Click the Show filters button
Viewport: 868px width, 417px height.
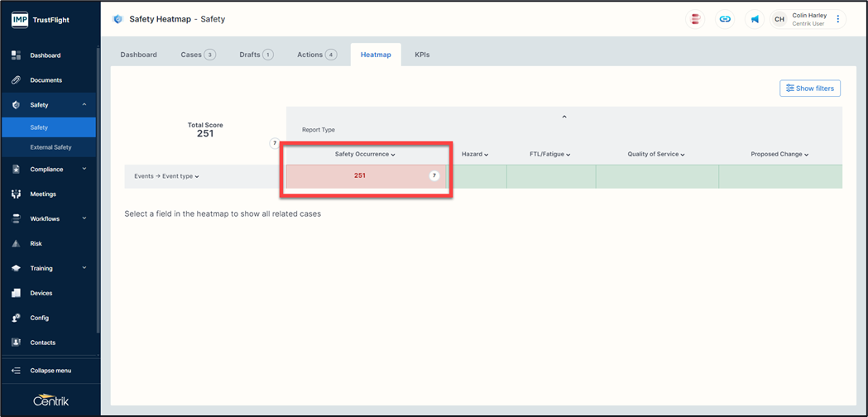pyautogui.click(x=809, y=89)
